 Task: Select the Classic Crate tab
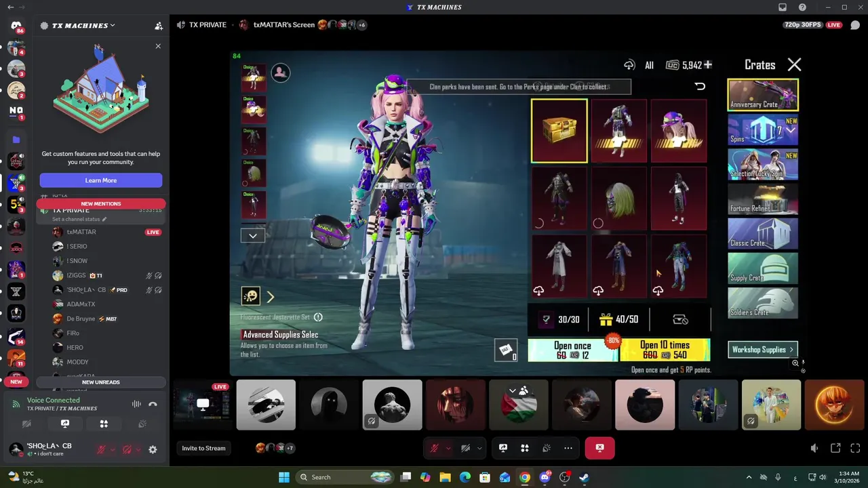pos(763,233)
